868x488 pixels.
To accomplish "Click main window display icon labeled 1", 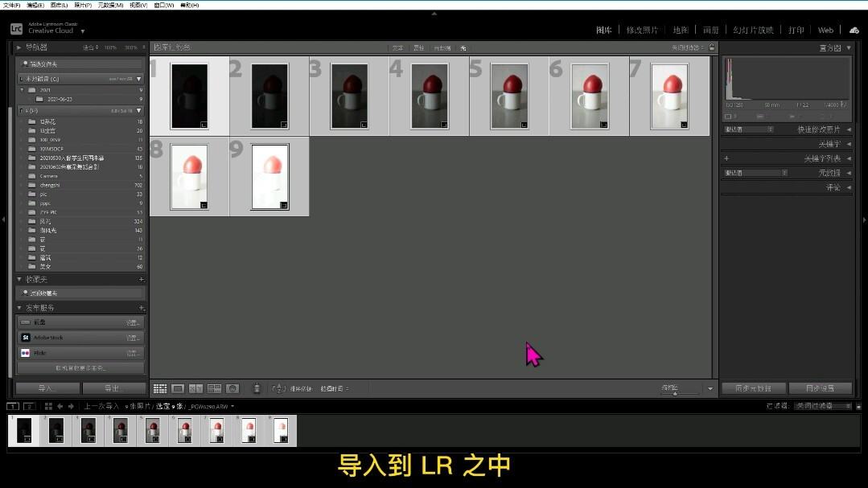I will [x=12, y=406].
